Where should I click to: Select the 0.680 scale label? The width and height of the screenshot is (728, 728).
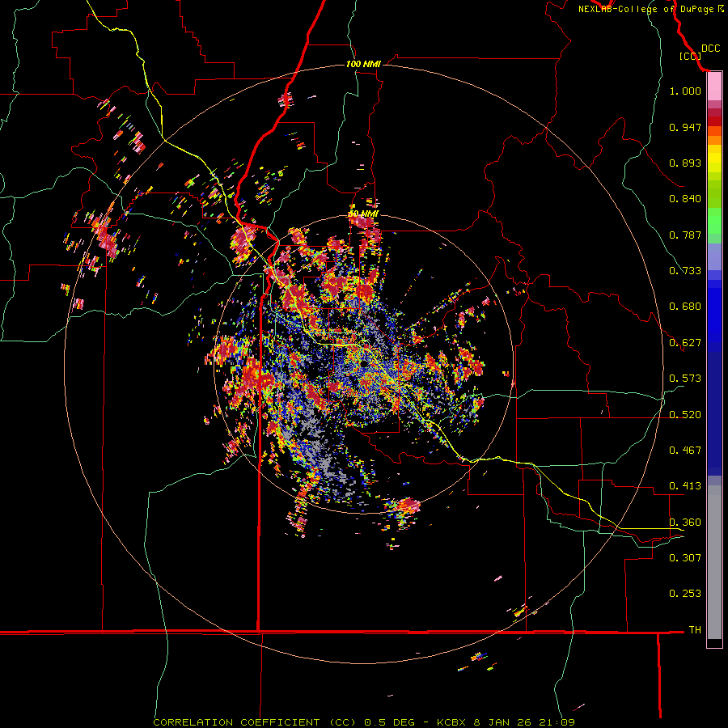tap(685, 307)
